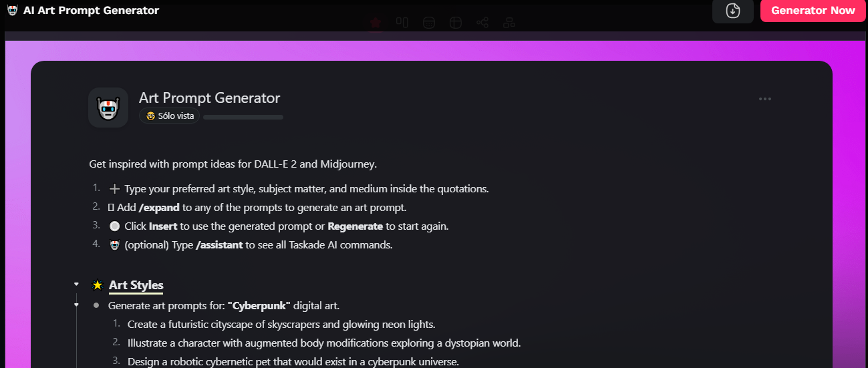Switch to the org chart view icon

click(509, 23)
